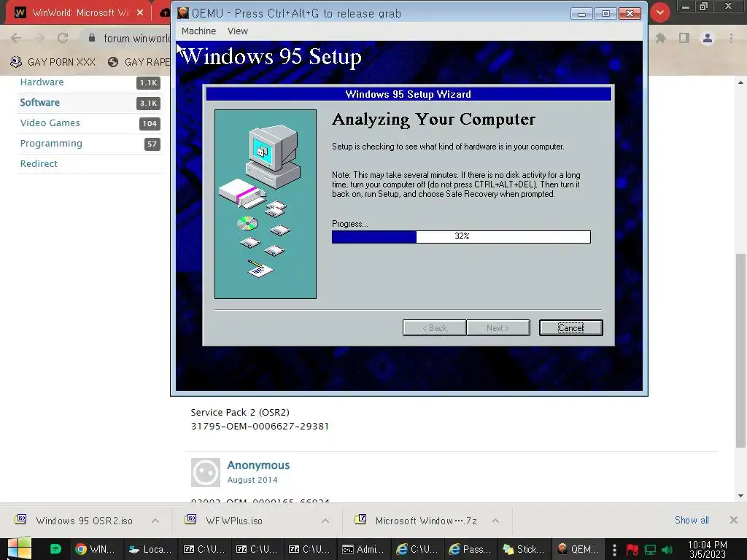Click the page scrollbar down arrow
The height and width of the screenshot is (560, 747).
(x=741, y=496)
